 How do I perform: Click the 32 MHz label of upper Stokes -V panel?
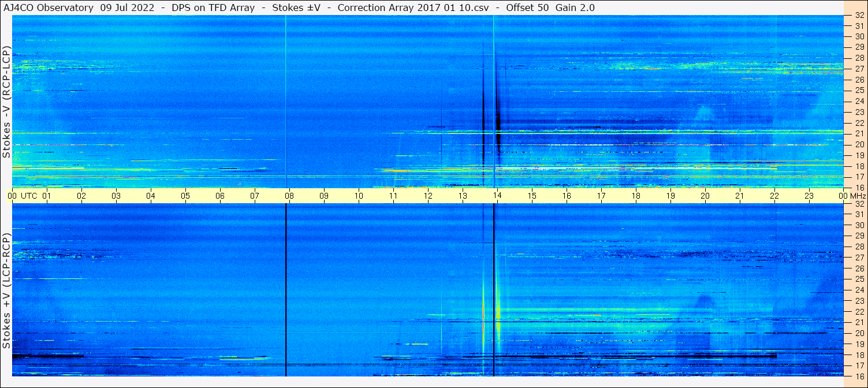pos(859,16)
